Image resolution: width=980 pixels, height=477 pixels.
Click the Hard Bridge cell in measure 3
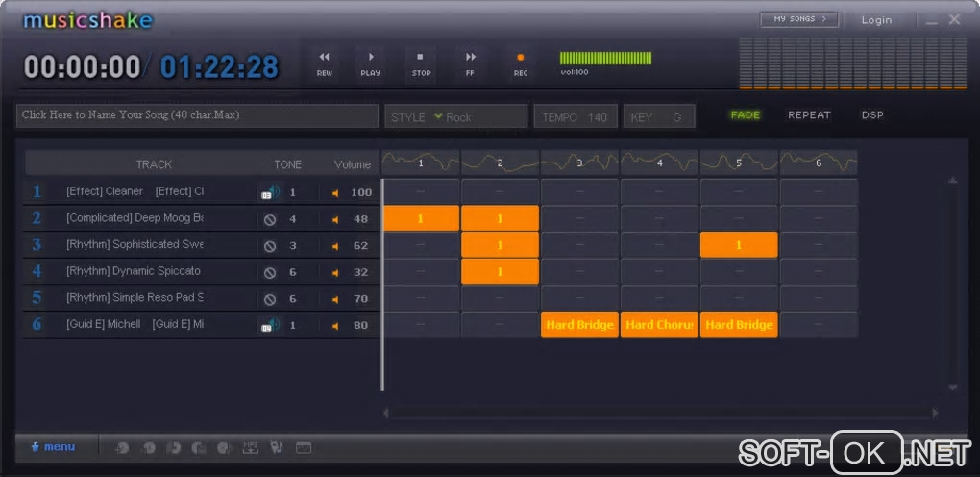click(579, 324)
